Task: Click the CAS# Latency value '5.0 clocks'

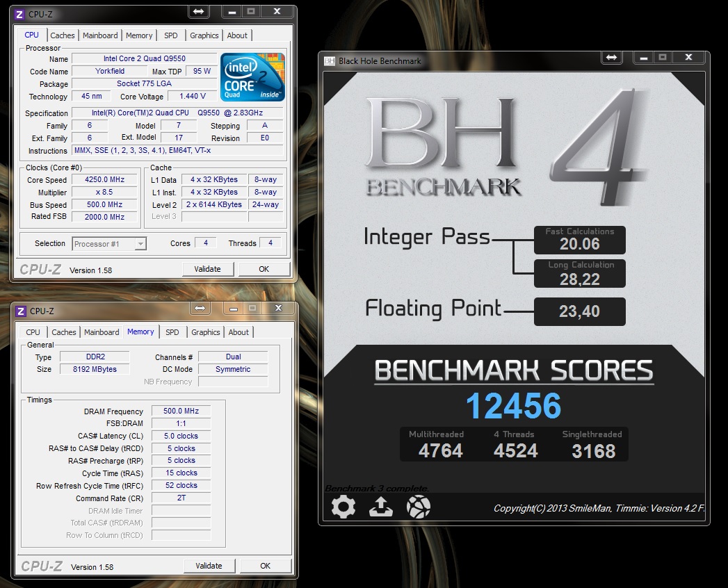Action: coord(181,436)
